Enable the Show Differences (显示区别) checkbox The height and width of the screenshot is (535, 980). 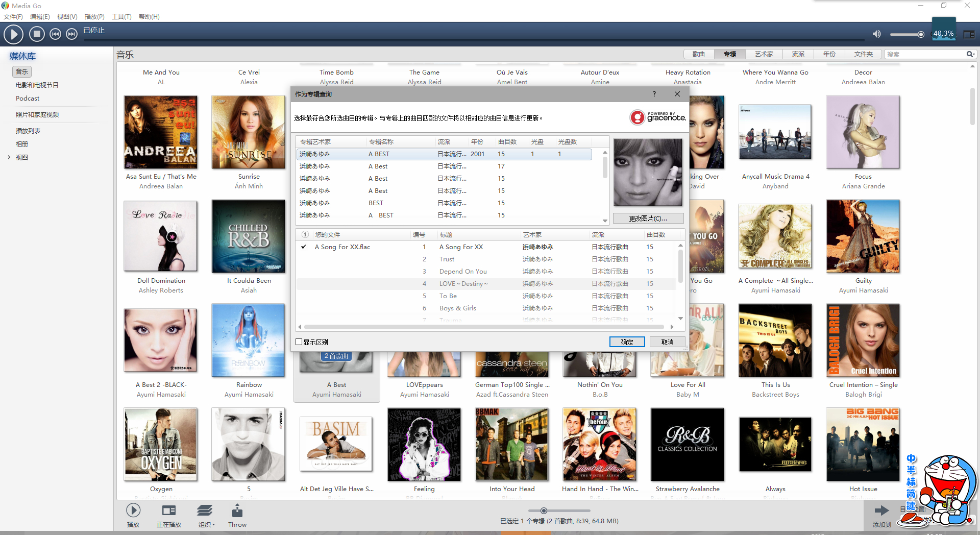[x=299, y=342]
